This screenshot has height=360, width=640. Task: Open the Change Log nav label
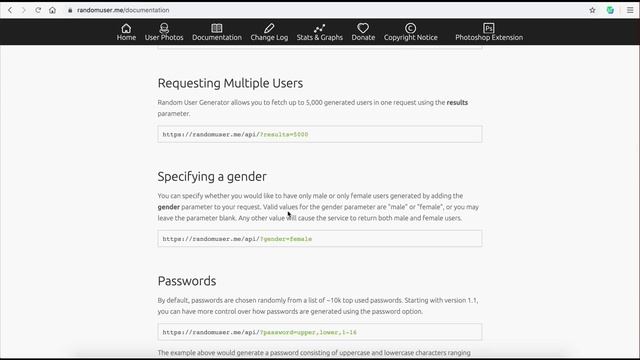[269, 38]
